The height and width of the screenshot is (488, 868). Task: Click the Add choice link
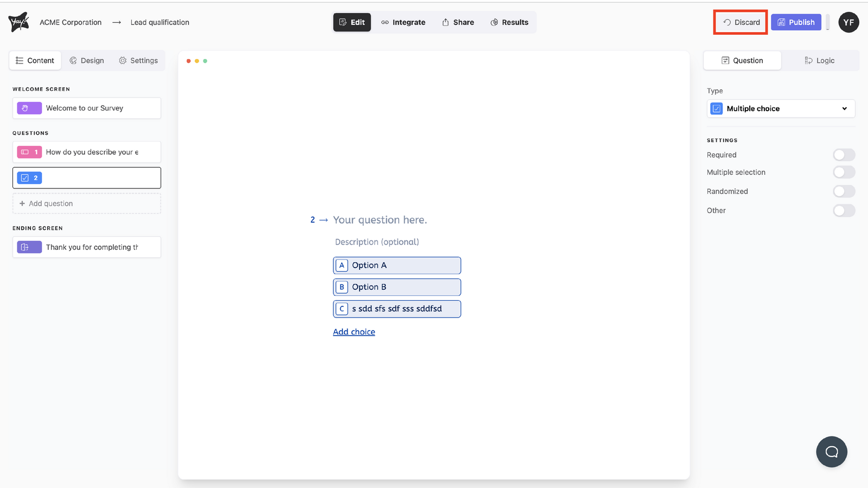pos(354,332)
